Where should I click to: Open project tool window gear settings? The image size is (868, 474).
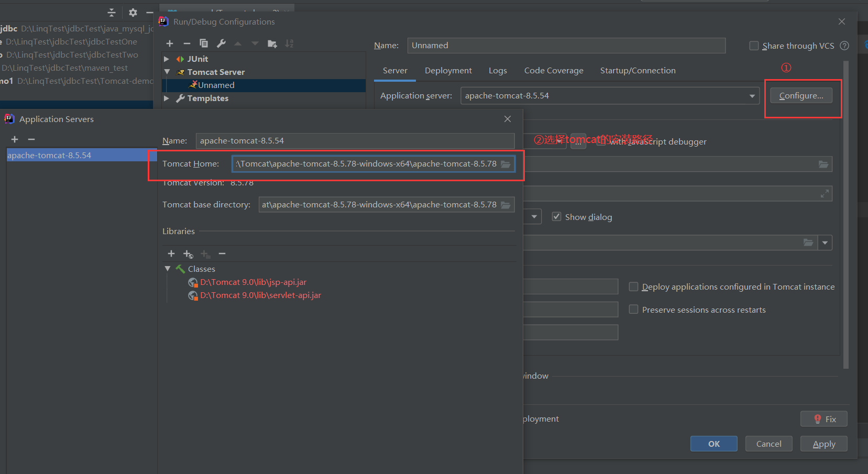pyautogui.click(x=133, y=13)
